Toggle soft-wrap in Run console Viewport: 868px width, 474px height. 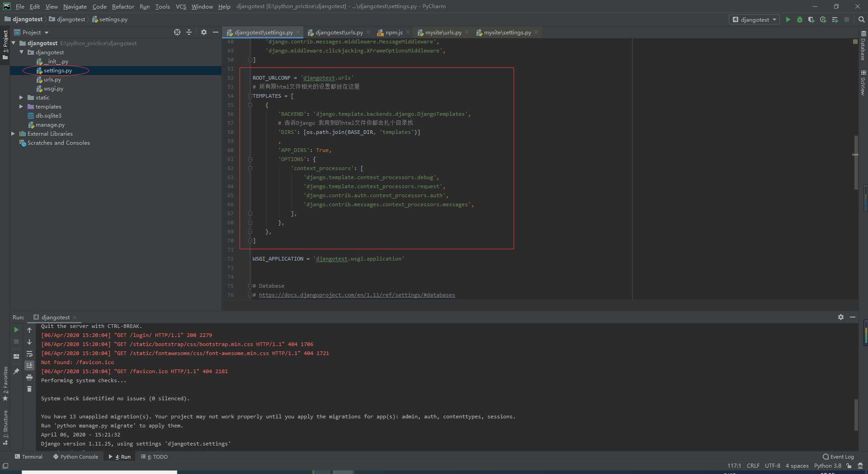point(29,354)
